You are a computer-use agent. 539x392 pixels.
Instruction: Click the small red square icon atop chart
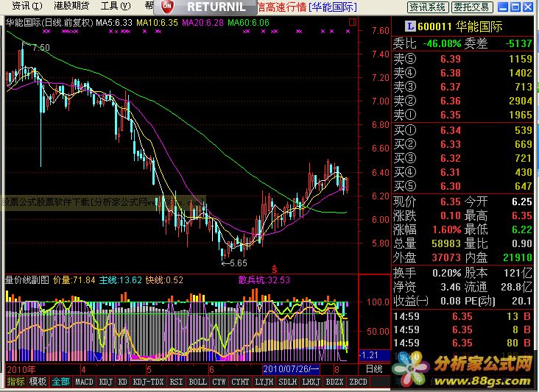tap(353, 23)
